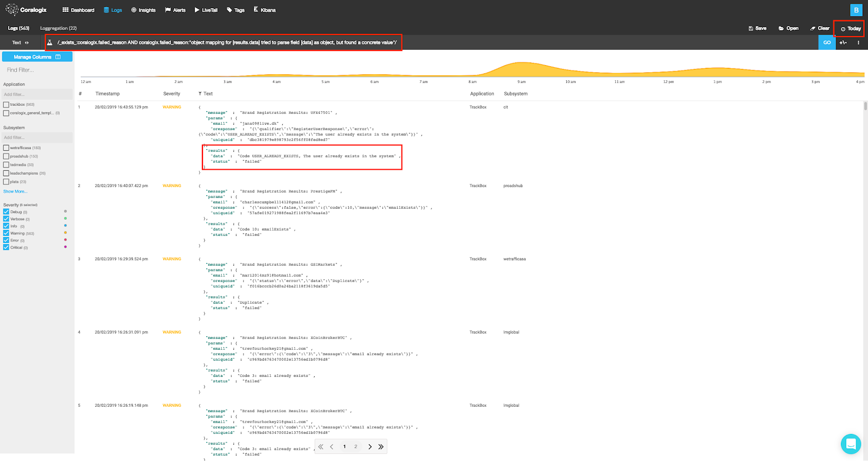This screenshot has height=461, width=868.
Task: Click the magenta Critical color dot
Action: pos(66,247)
